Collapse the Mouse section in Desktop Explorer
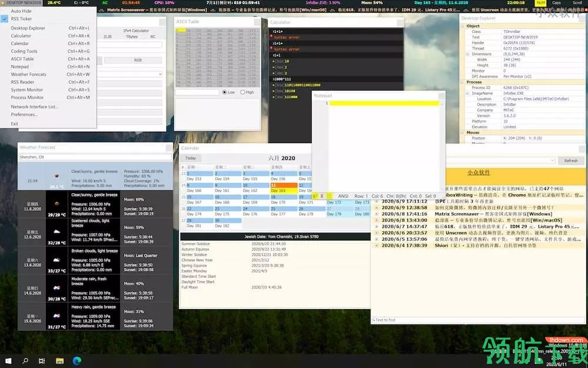 [462, 132]
